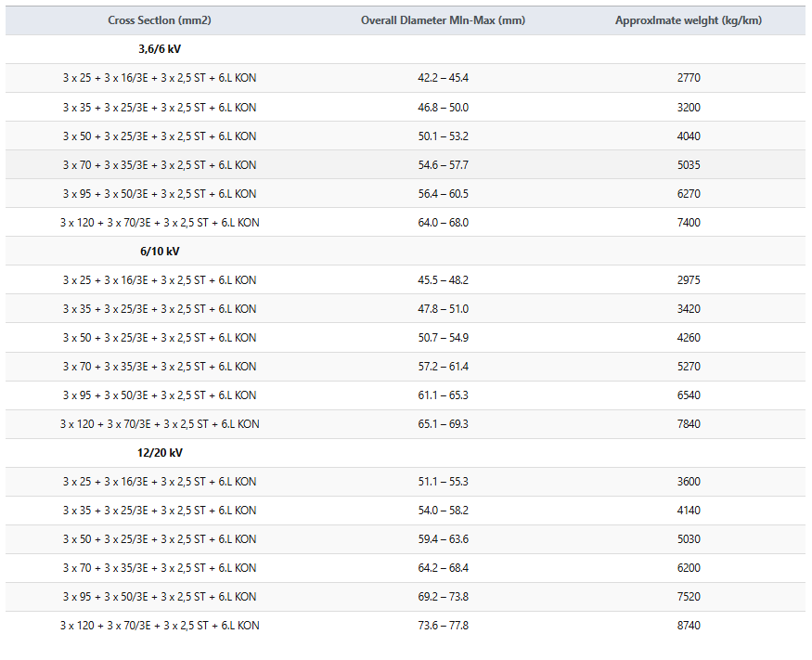
Task: Select the diameter cell 45.5 – 48.2
Action: 444,280
